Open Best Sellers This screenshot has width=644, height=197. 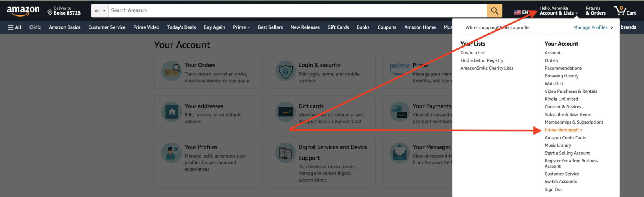coord(270,27)
